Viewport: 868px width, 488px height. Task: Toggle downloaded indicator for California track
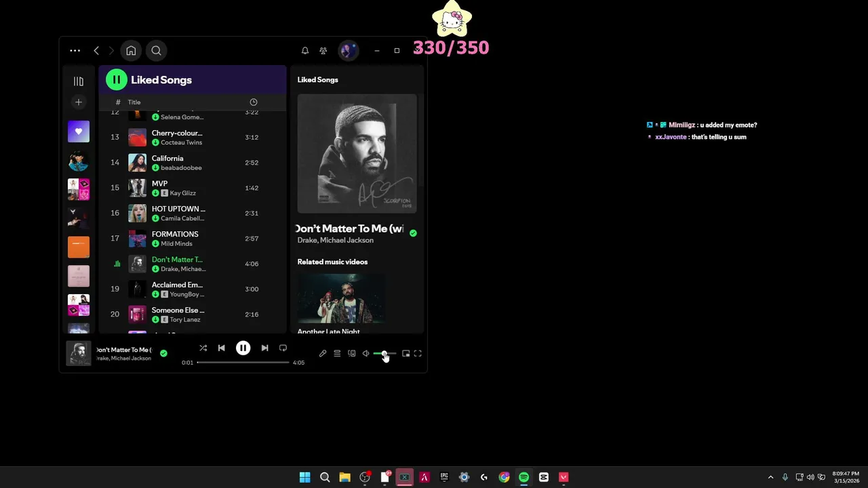pyautogui.click(x=155, y=168)
